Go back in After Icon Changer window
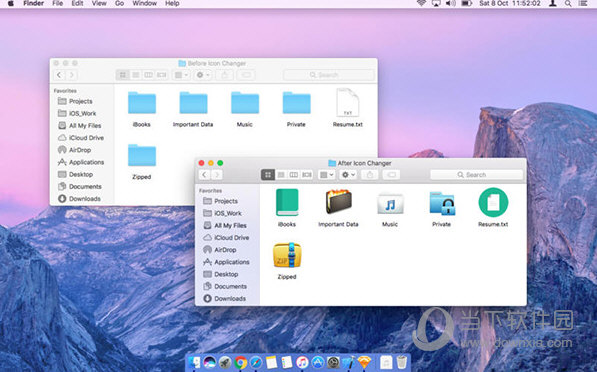 204,175
